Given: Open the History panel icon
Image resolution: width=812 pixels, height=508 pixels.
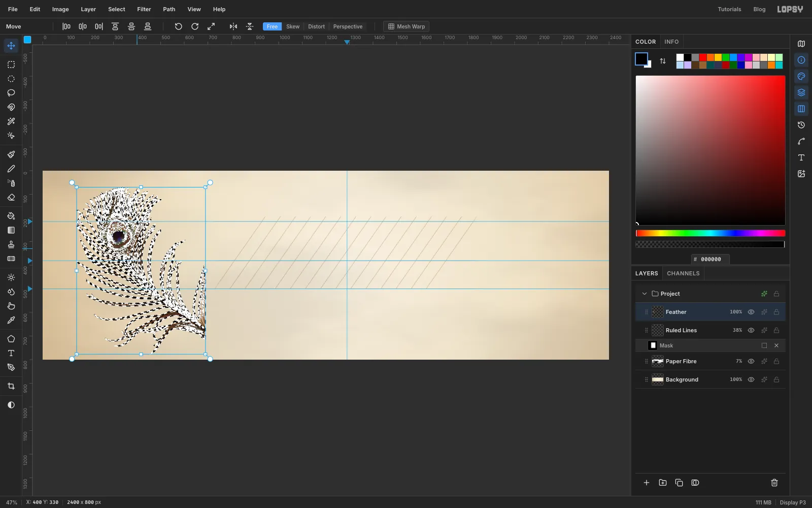Looking at the screenshot, I should [801, 125].
